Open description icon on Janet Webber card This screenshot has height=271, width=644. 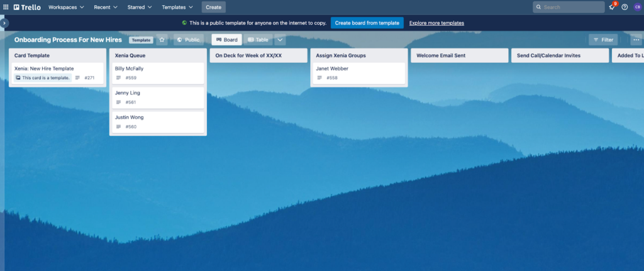(x=319, y=77)
